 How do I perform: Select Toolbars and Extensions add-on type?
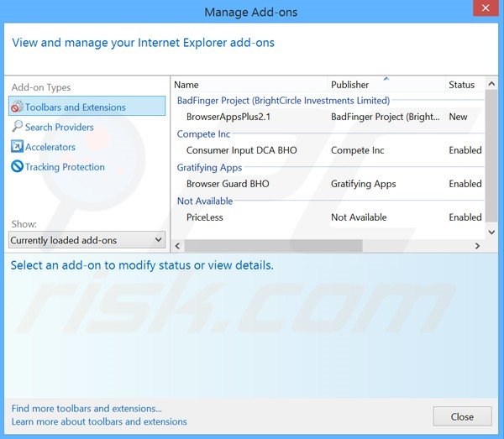(x=87, y=107)
